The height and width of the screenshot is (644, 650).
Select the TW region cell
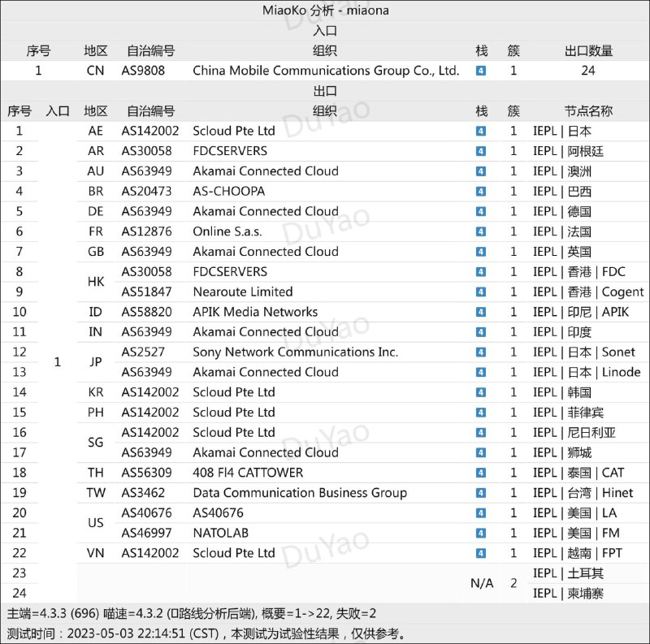pyautogui.click(x=96, y=493)
